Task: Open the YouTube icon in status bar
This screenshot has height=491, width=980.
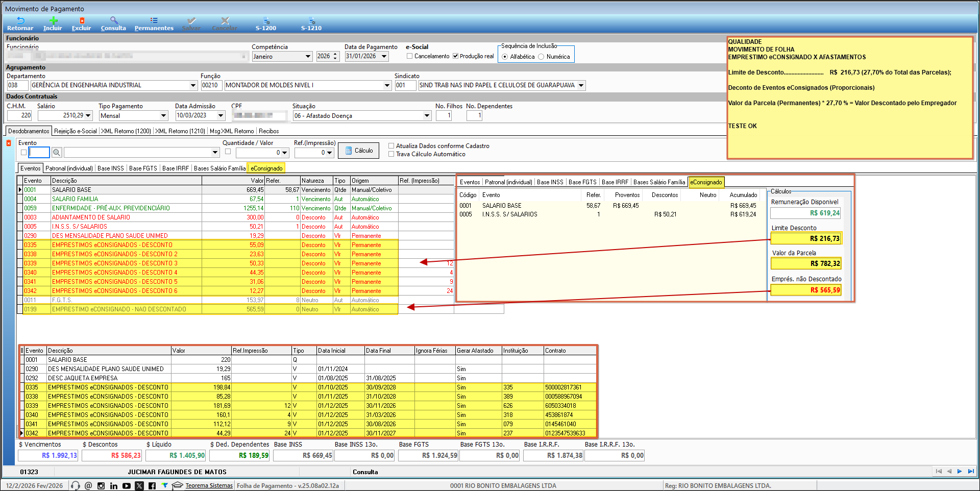Action: tap(126, 486)
